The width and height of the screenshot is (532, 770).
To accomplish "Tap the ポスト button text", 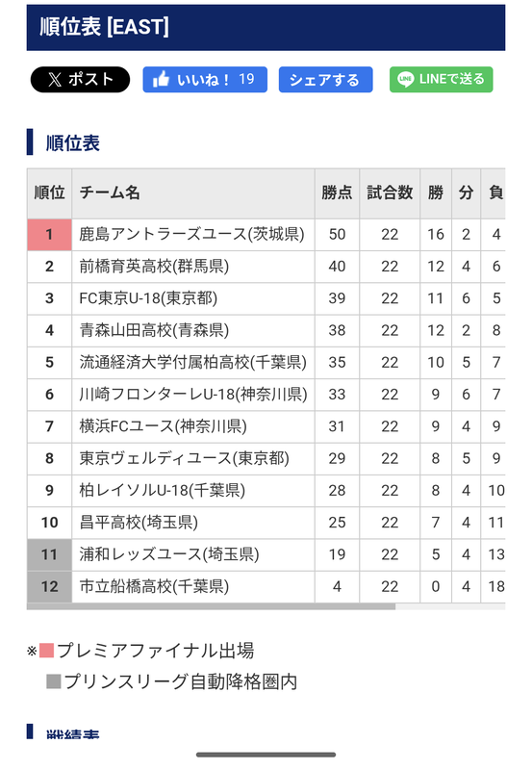I will tap(90, 80).
